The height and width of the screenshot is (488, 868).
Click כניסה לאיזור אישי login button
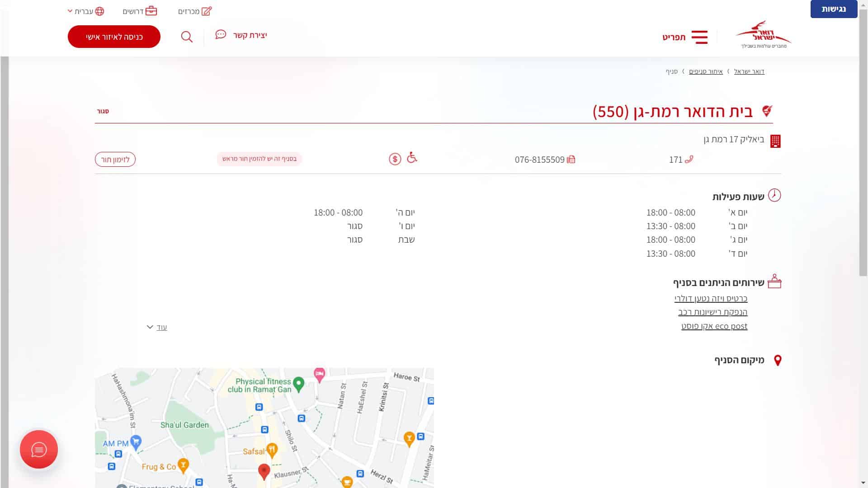click(x=114, y=37)
